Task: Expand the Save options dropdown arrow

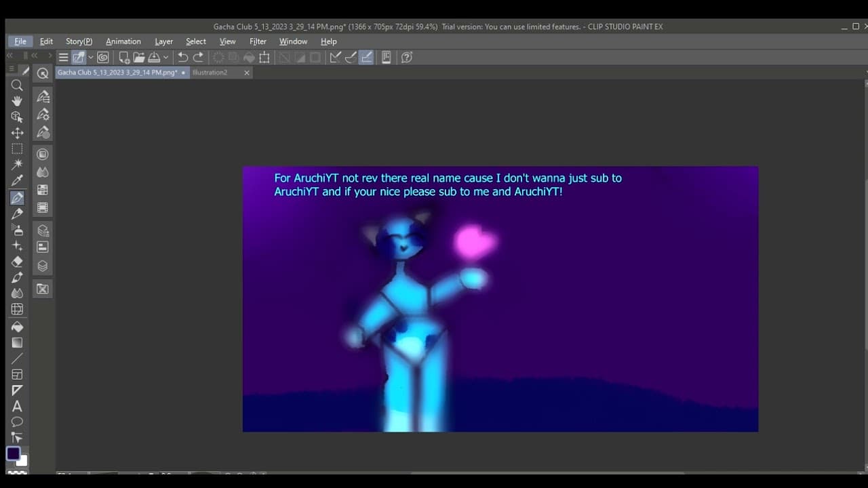Action: pyautogui.click(x=165, y=58)
